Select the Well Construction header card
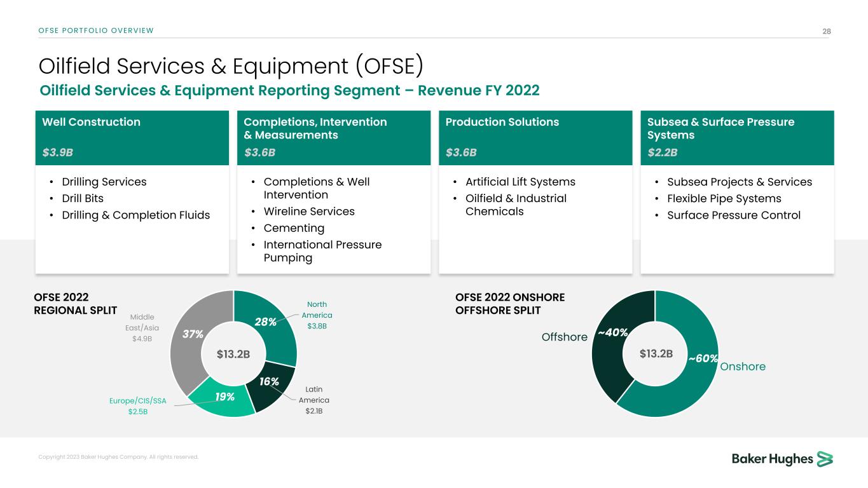The width and height of the screenshot is (868, 488). pyautogui.click(x=132, y=137)
